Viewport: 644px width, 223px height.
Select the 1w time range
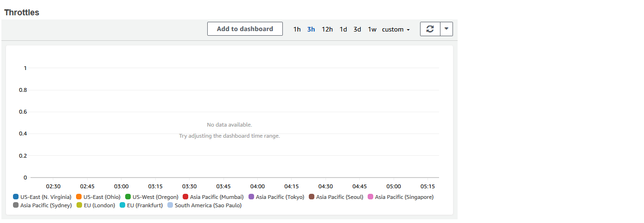tap(372, 29)
